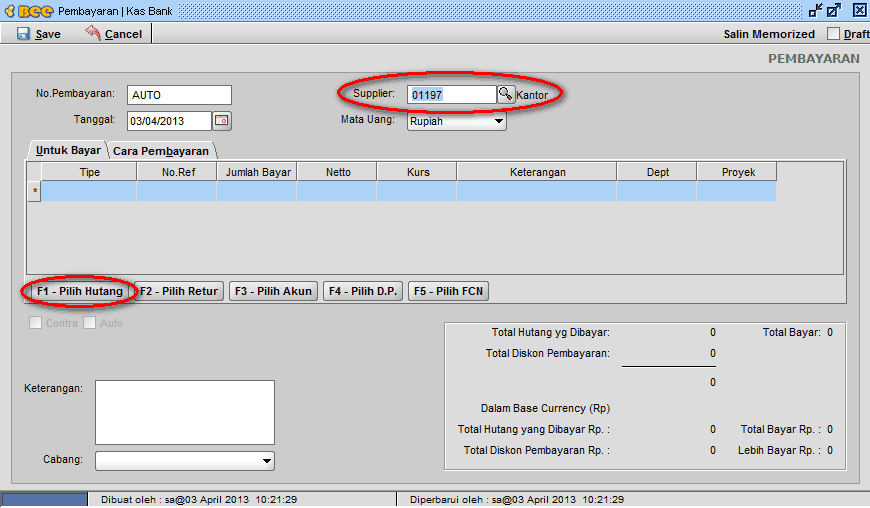The image size is (870, 508).
Task: Click Salin Memorized in the toolbar
Action: pyautogui.click(x=768, y=34)
